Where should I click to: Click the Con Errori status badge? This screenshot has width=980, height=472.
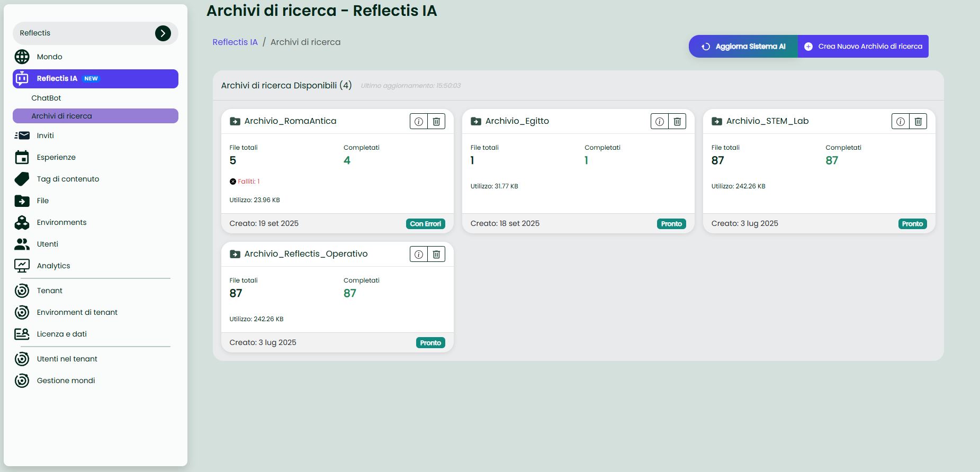coord(425,224)
